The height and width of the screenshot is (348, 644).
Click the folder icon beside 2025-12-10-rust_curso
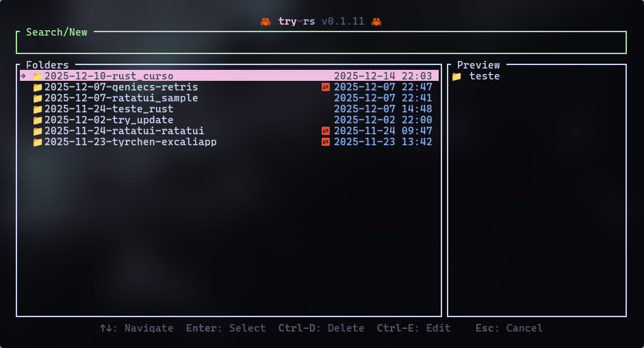click(x=38, y=76)
